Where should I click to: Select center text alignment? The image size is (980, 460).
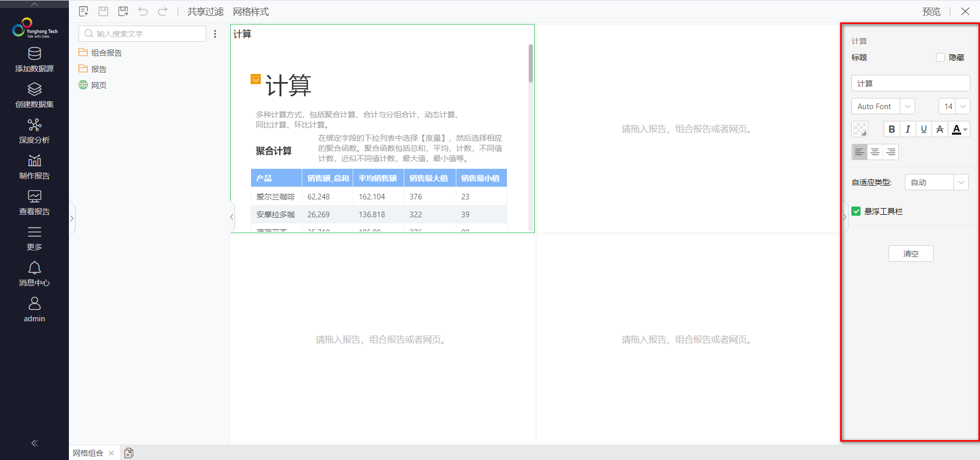point(875,152)
